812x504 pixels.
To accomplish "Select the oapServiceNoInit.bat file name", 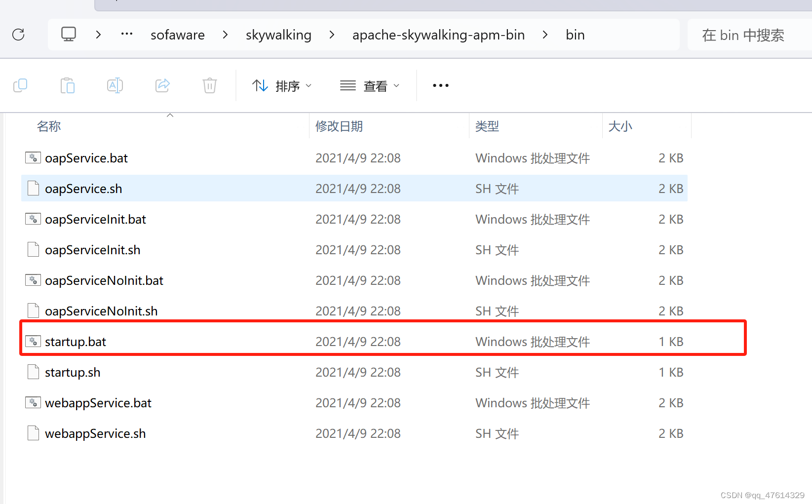I will 104,280.
